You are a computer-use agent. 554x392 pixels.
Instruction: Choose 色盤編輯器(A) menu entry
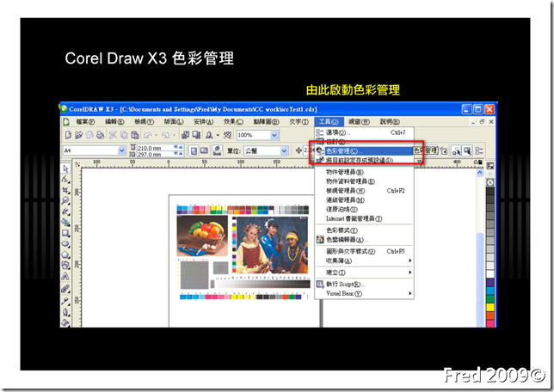364,240
